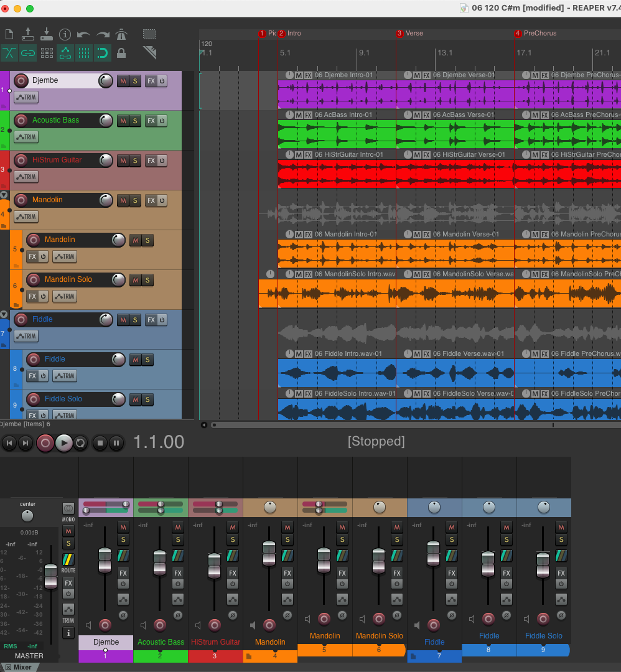Click the transport Stop button
This screenshot has width=621, height=672.
(x=100, y=443)
